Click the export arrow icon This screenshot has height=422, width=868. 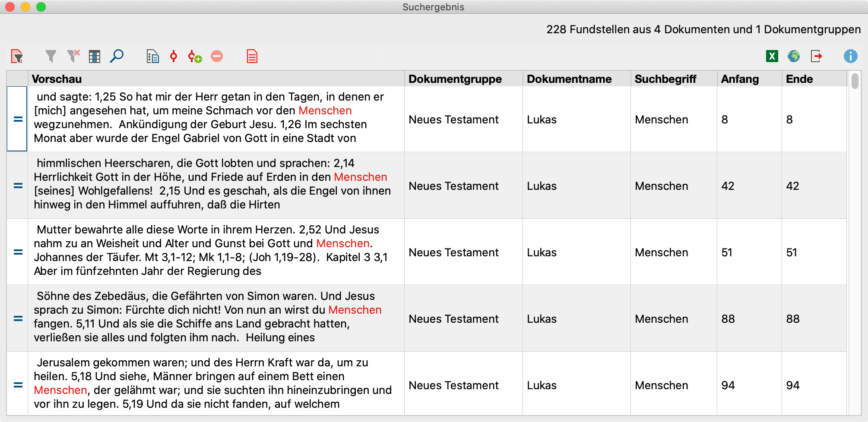pyautogui.click(x=816, y=56)
